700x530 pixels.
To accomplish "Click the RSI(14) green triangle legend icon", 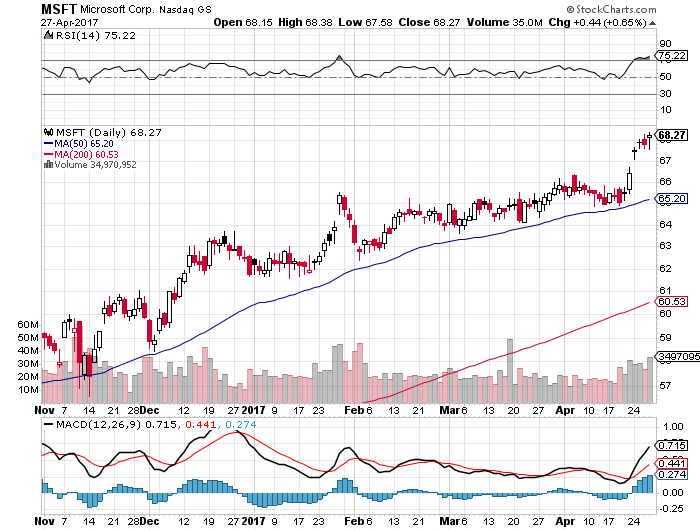I will coord(48,35).
